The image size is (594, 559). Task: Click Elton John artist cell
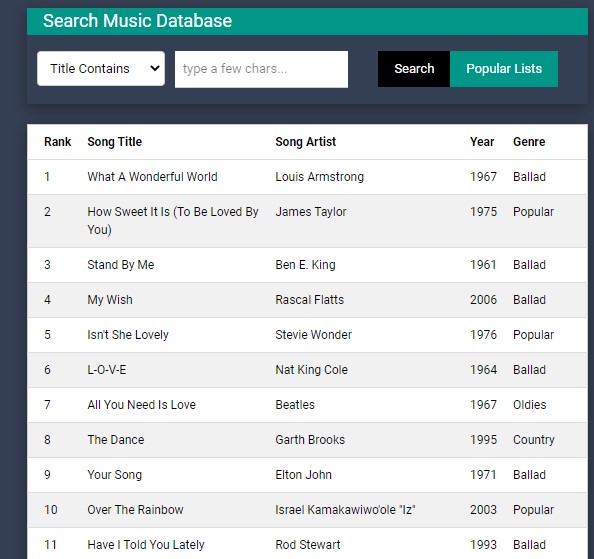coord(303,475)
